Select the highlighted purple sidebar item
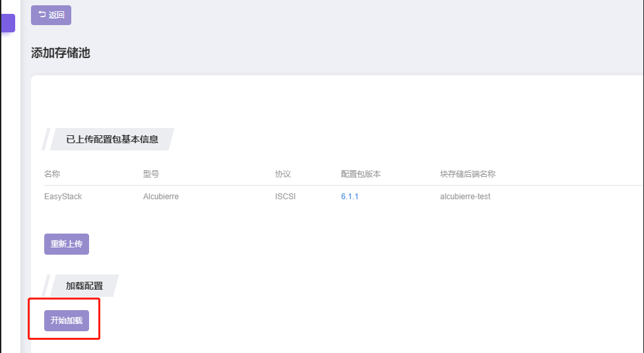 (8, 23)
